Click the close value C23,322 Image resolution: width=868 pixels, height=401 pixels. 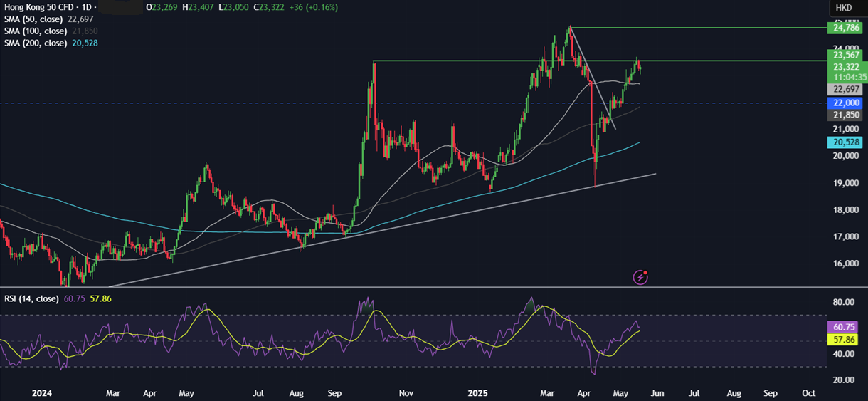tap(270, 7)
